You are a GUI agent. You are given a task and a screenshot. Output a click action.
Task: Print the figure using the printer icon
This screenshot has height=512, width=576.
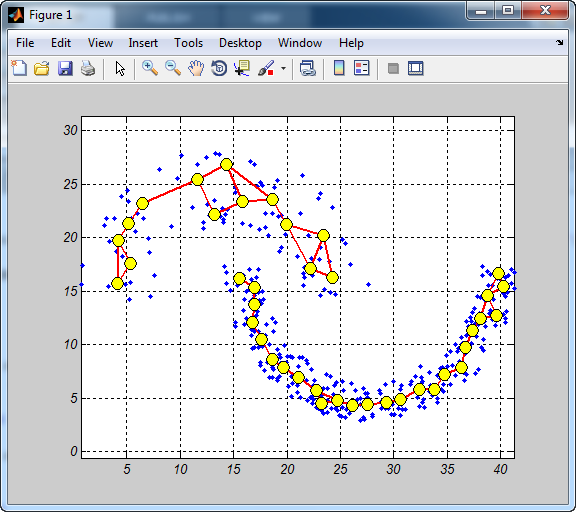click(x=88, y=68)
